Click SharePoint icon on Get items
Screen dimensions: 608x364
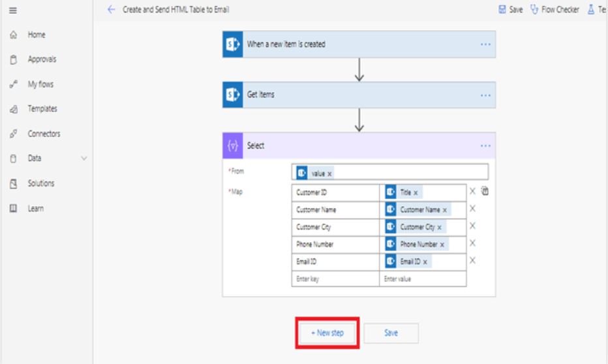tap(233, 95)
